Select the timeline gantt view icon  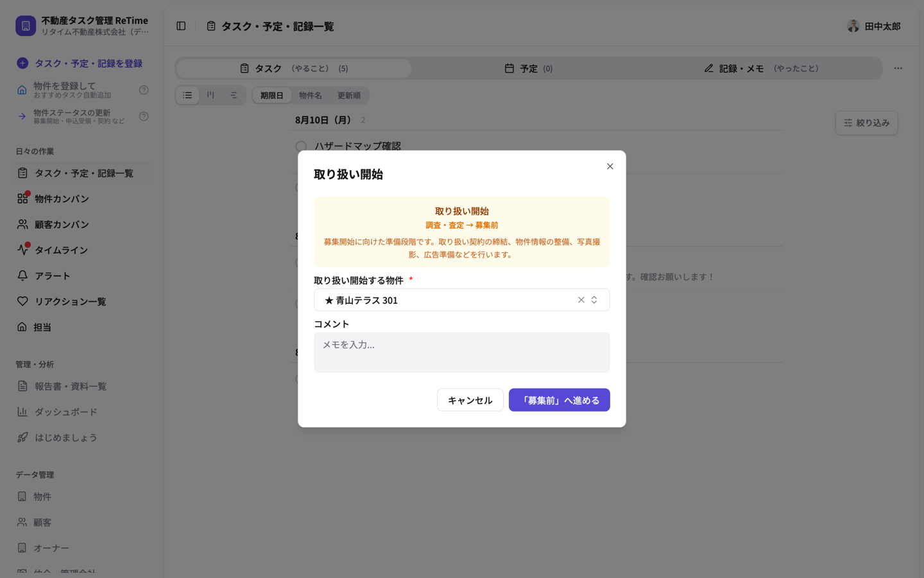[234, 95]
